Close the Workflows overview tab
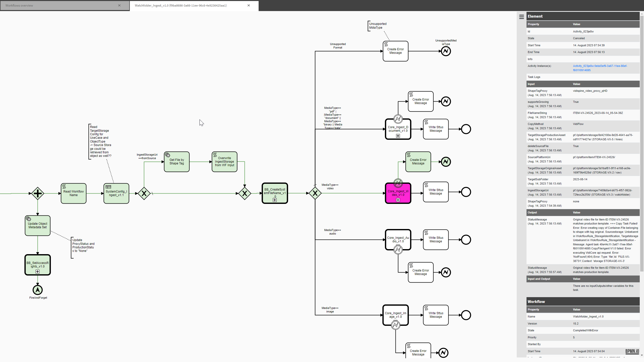This screenshot has height=362, width=644. point(119,6)
